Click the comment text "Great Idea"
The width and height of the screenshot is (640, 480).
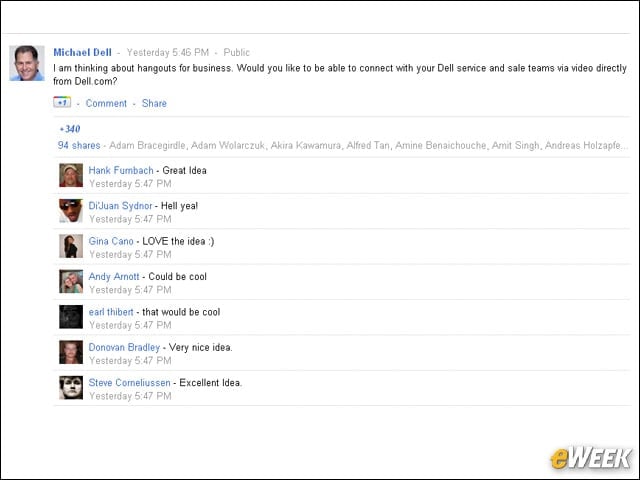coord(184,170)
